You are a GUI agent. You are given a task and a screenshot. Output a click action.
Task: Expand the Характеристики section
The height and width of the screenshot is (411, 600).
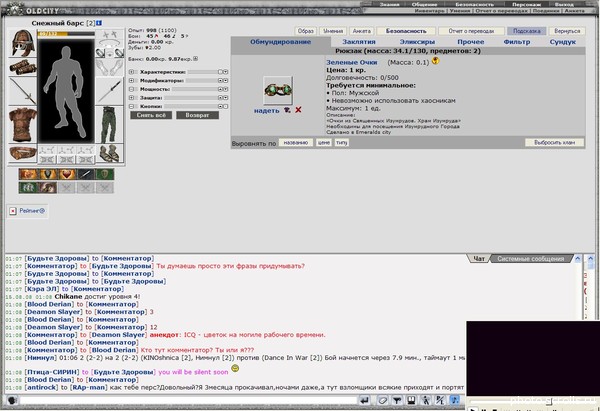coord(131,72)
